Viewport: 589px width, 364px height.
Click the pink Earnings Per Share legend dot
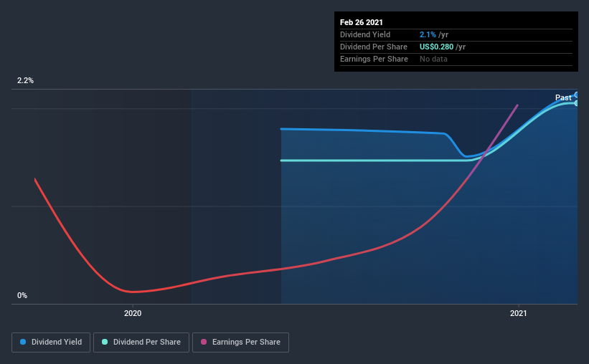pyautogui.click(x=204, y=342)
